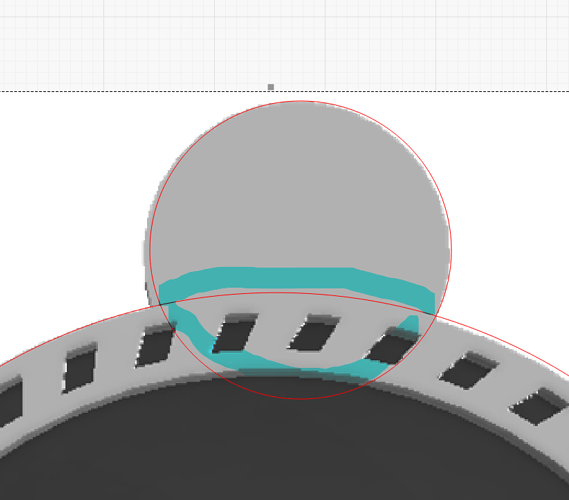Click the grid area above the dashed line
The image size is (569, 500).
coord(284,44)
